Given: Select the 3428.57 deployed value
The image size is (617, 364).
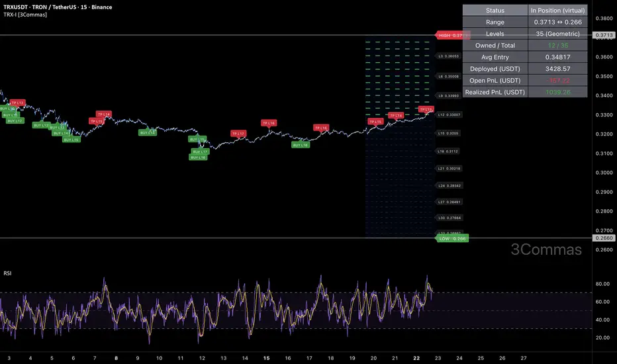Looking at the screenshot, I should point(557,69).
